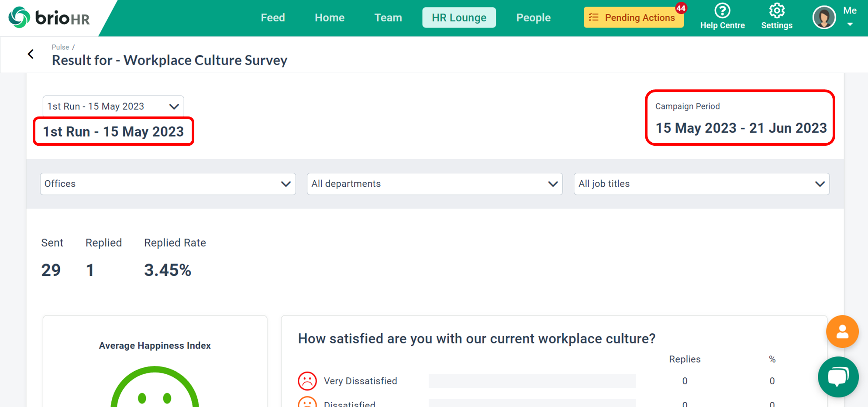Click the campaign period date range text

[x=741, y=128]
